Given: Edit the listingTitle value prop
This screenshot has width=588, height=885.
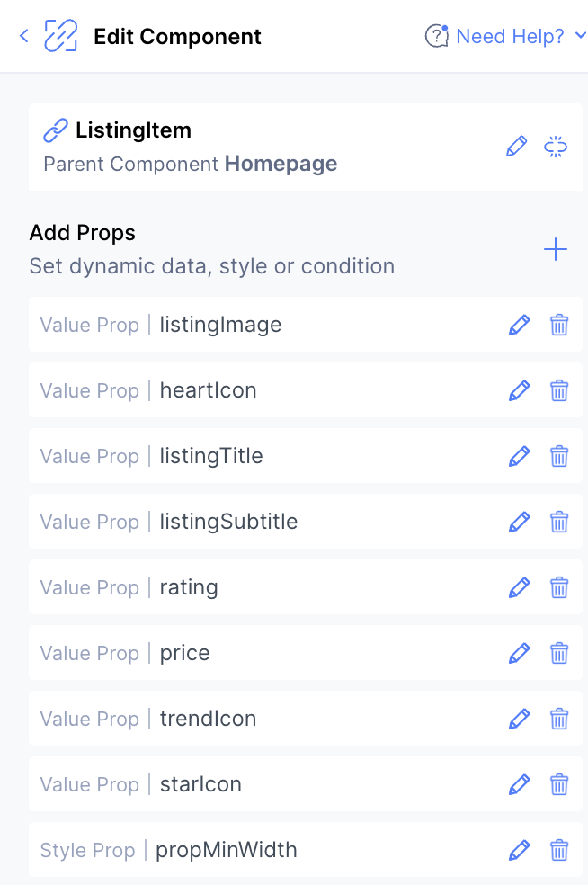Looking at the screenshot, I should point(520,456).
